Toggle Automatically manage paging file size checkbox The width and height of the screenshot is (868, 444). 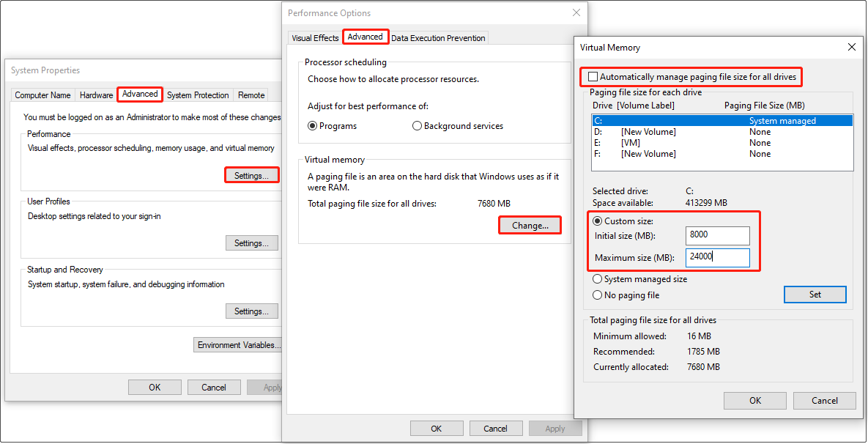pos(593,77)
